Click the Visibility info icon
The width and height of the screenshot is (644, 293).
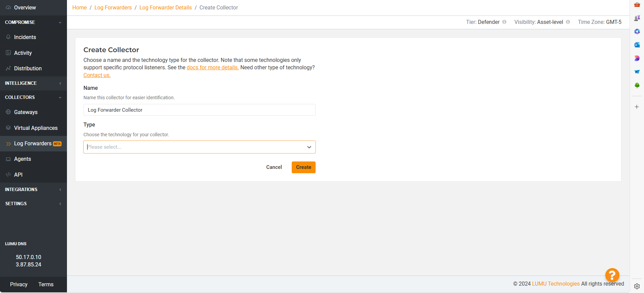click(568, 22)
